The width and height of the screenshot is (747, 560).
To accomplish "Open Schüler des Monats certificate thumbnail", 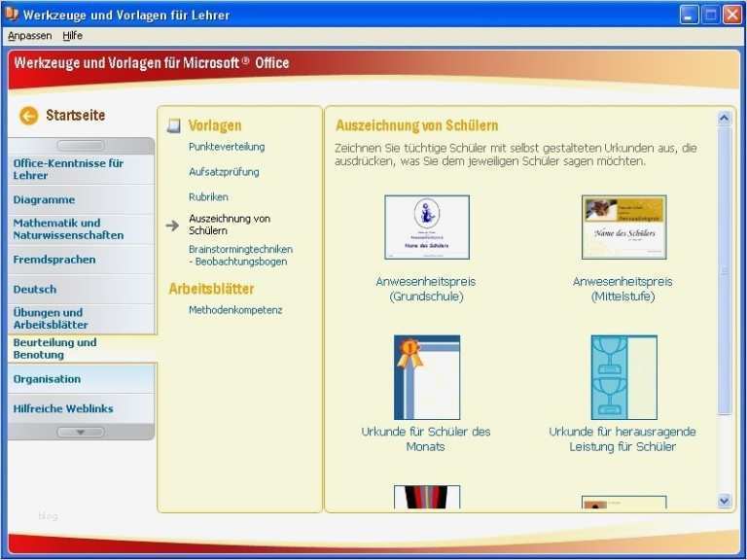I will [x=427, y=377].
